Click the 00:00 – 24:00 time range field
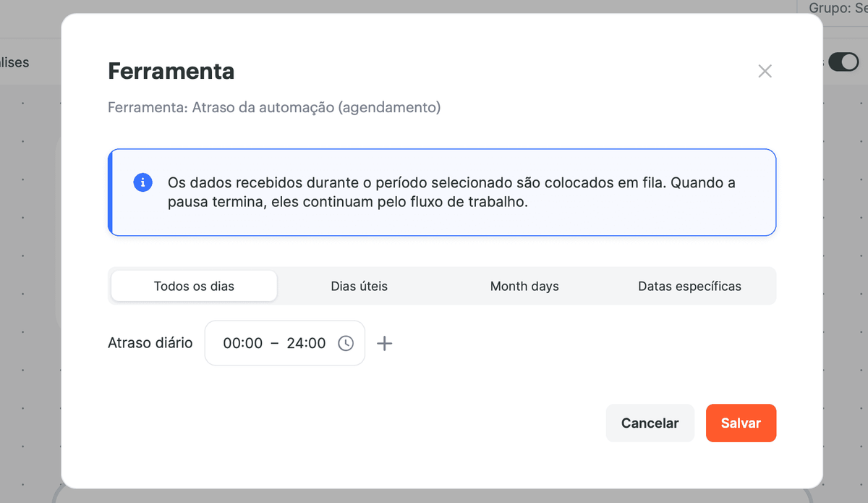The height and width of the screenshot is (503, 868). click(x=285, y=343)
